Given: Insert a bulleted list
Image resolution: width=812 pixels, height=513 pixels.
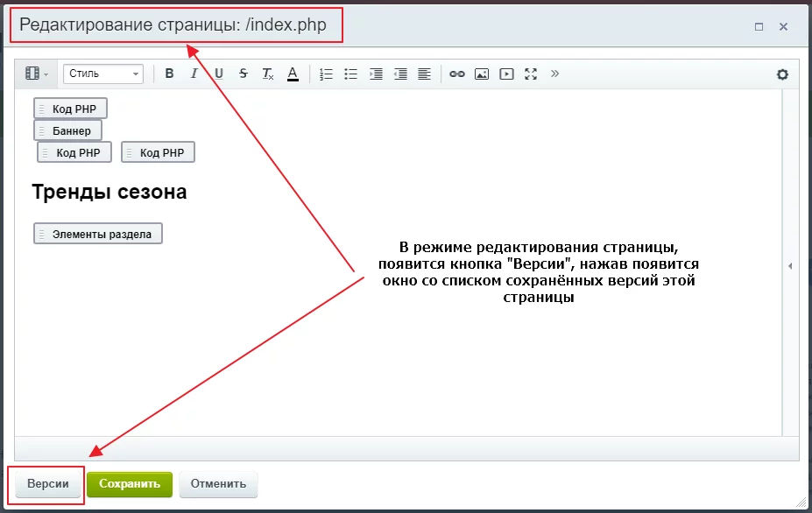Looking at the screenshot, I should 351,74.
